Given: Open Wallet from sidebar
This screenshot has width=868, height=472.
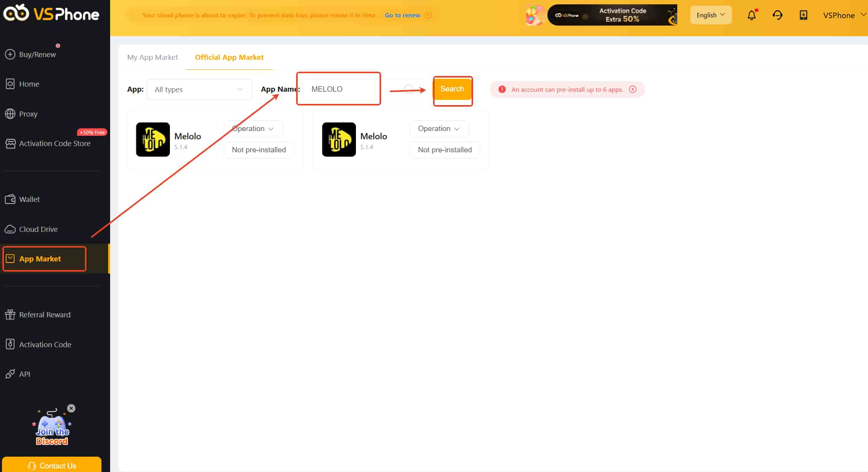Looking at the screenshot, I should [x=29, y=199].
